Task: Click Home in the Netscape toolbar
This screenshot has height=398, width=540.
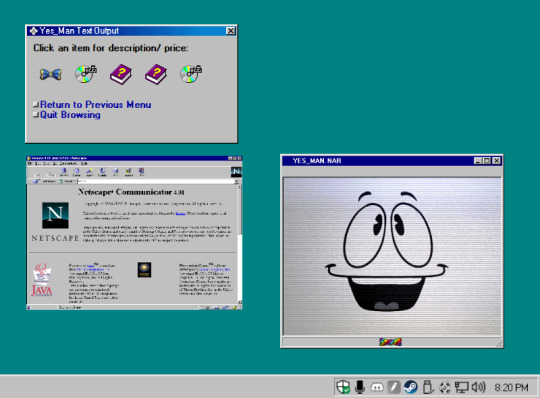Action: 76,172
